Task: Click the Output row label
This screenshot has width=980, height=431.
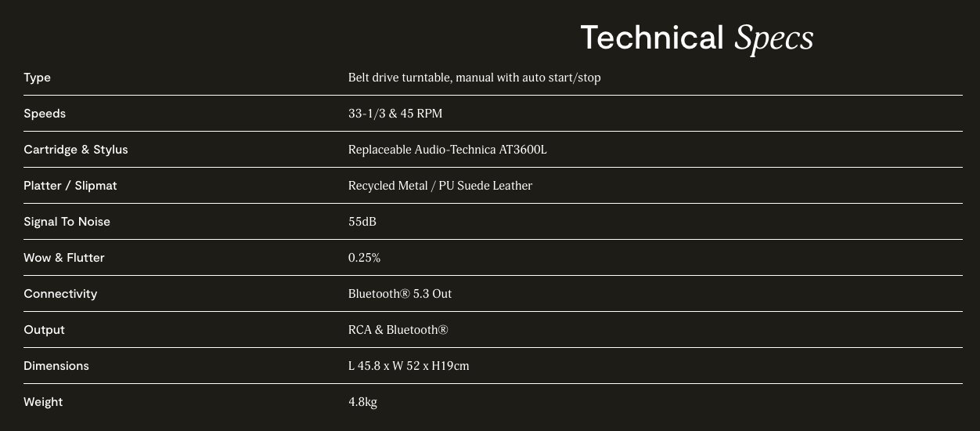Action: click(45, 330)
